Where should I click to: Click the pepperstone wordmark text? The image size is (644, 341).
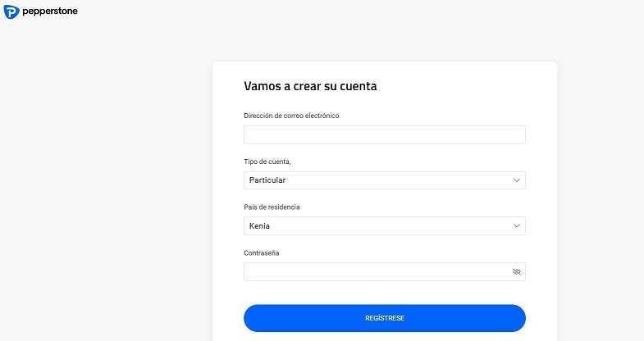[x=51, y=12]
